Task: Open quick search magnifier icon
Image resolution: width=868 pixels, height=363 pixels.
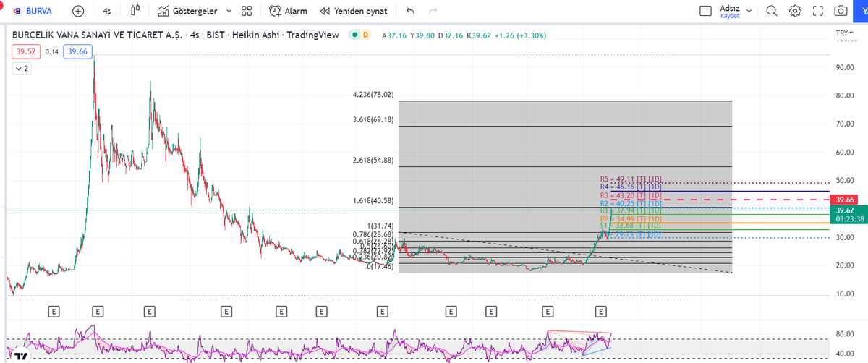Action: tap(772, 11)
